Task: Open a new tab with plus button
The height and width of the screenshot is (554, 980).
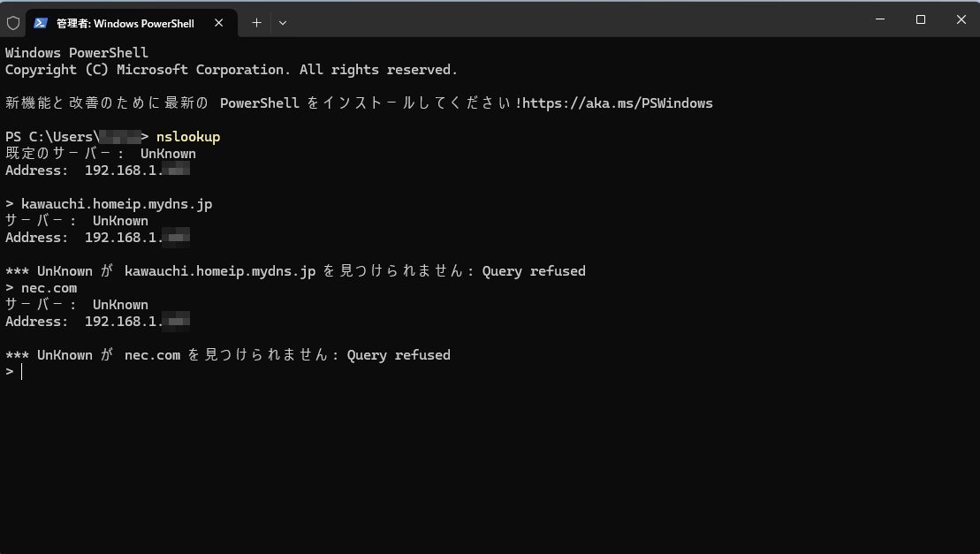Action: pos(256,23)
